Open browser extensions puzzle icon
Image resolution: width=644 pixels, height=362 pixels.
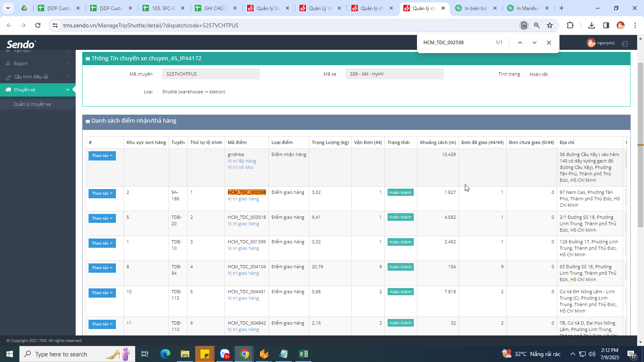(x=570, y=25)
